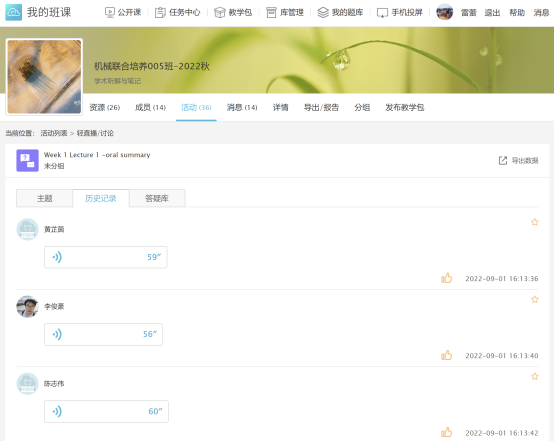This screenshot has height=441, width=554.
Task: Play 黄芷茵's 59-second audio clip
Action: pos(106,257)
